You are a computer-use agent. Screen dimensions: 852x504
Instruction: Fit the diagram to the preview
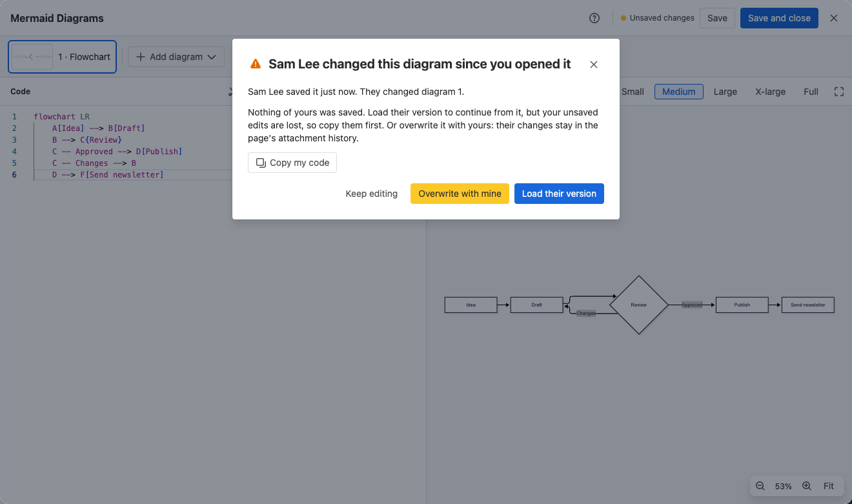pyautogui.click(x=829, y=486)
